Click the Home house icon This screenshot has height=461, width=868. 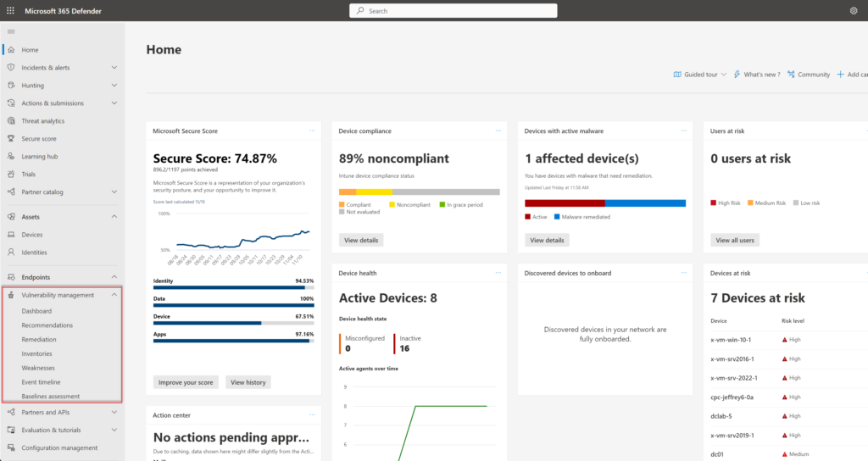11,50
